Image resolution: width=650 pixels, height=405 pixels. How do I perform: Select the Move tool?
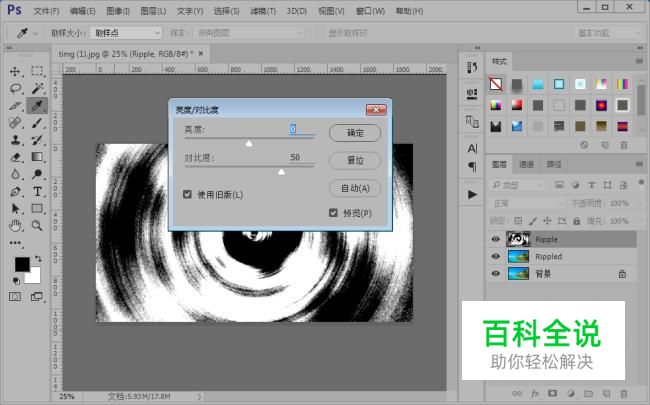[15, 71]
